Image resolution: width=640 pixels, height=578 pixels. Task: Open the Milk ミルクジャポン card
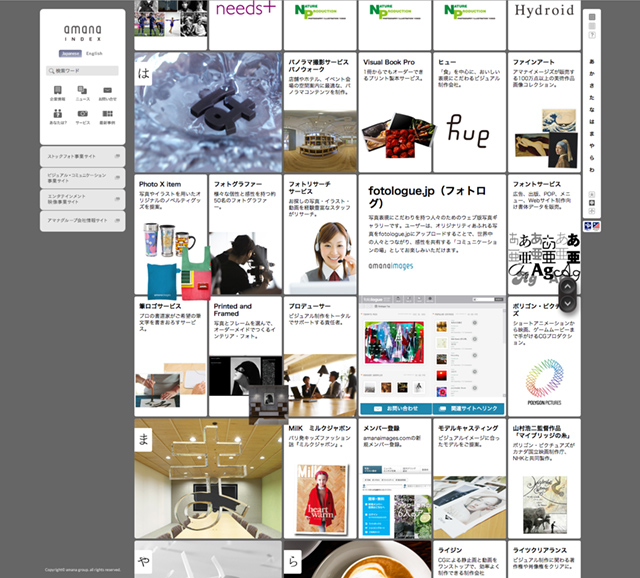coord(320,478)
